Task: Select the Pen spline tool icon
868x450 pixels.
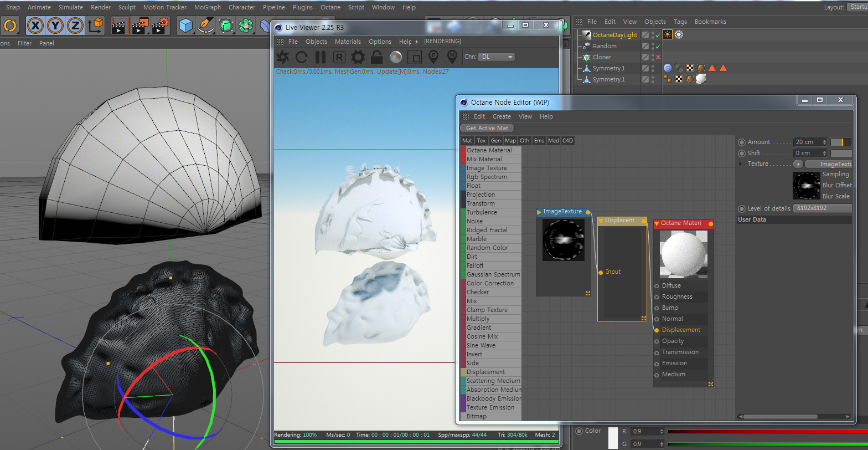Action: [x=205, y=25]
